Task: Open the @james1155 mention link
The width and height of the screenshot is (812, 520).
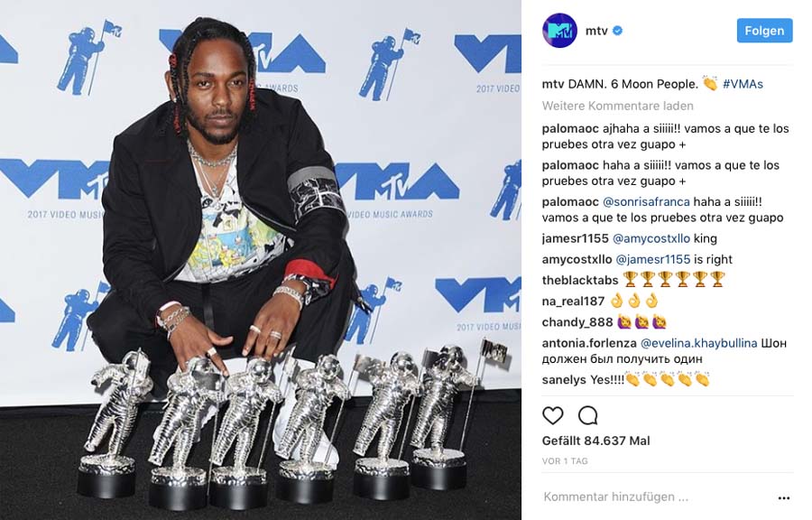Action: click(652, 259)
